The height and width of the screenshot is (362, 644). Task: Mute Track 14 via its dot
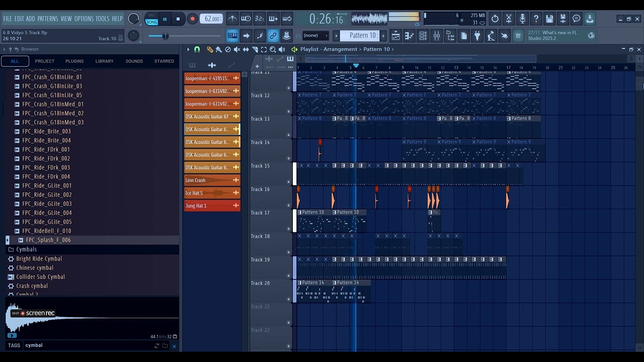[289, 158]
